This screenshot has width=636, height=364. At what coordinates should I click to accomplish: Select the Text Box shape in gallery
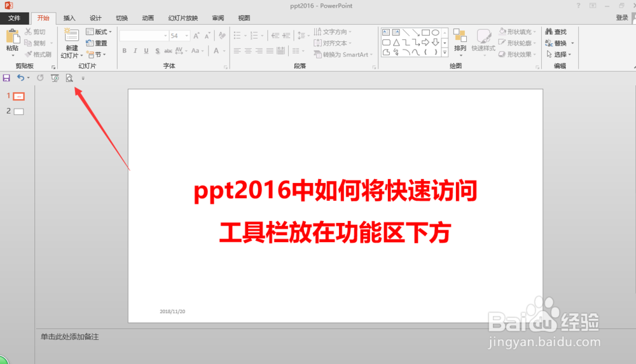386,32
